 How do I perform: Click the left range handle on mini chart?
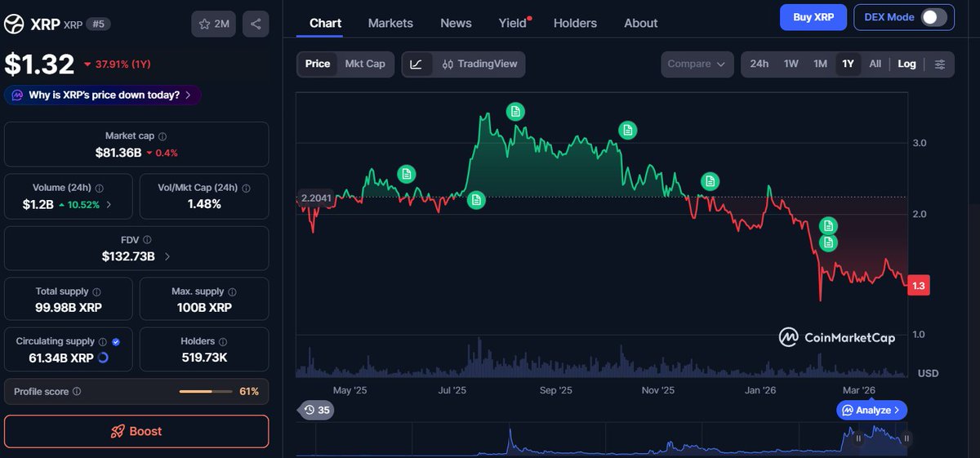point(858,438)
